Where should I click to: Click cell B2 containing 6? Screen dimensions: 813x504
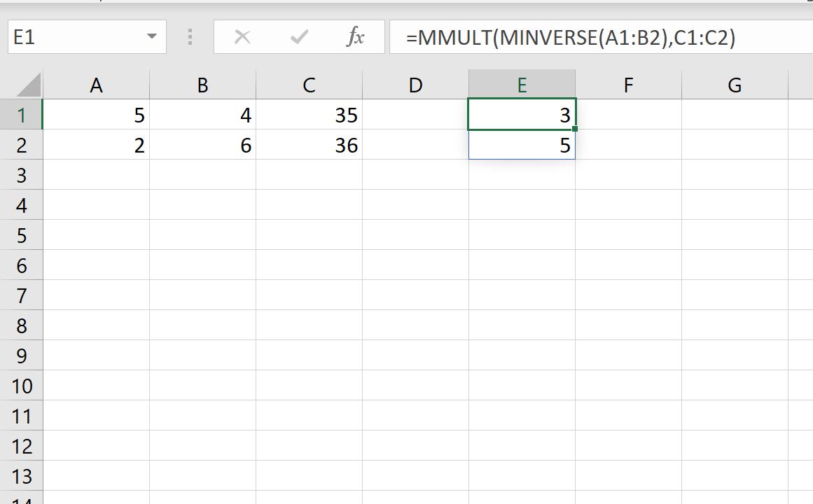pos(203,145)
